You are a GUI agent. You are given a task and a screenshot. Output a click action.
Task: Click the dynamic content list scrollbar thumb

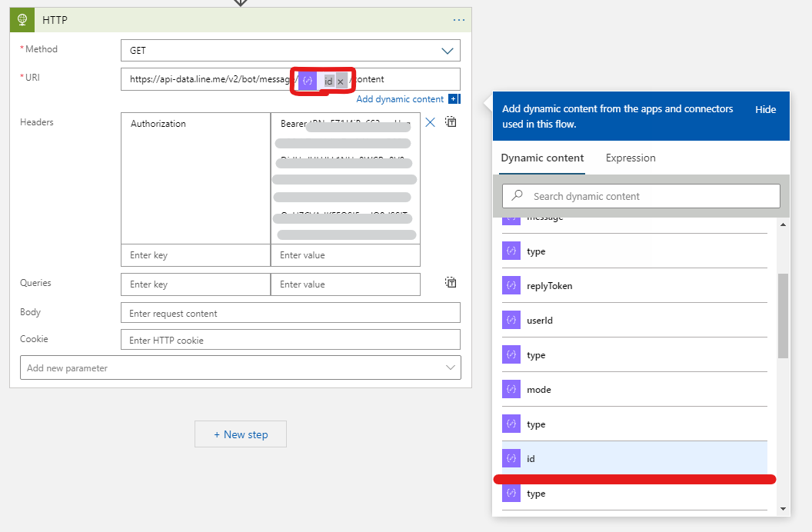pyautogui.click(x=783, y=316)
